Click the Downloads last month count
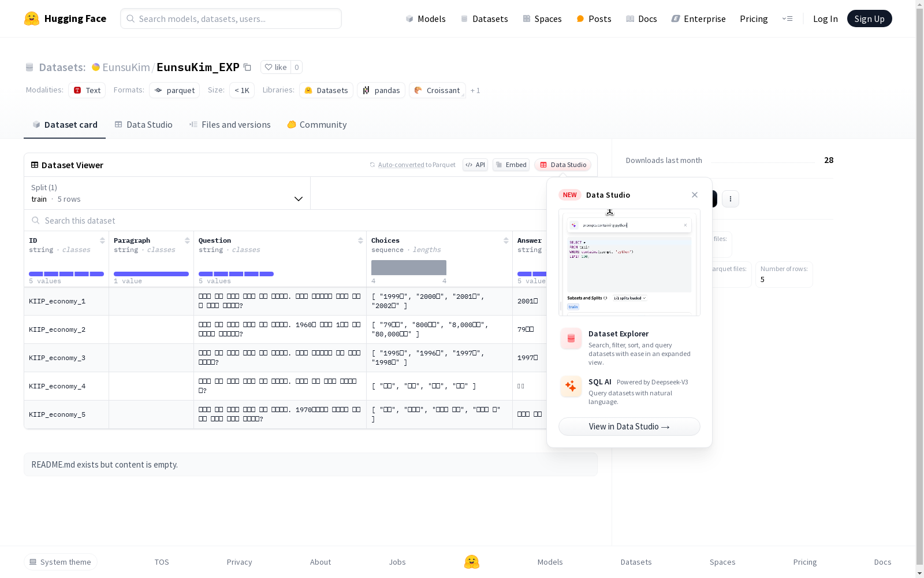This screenshot has height=578, width=924. pos(829,160)
